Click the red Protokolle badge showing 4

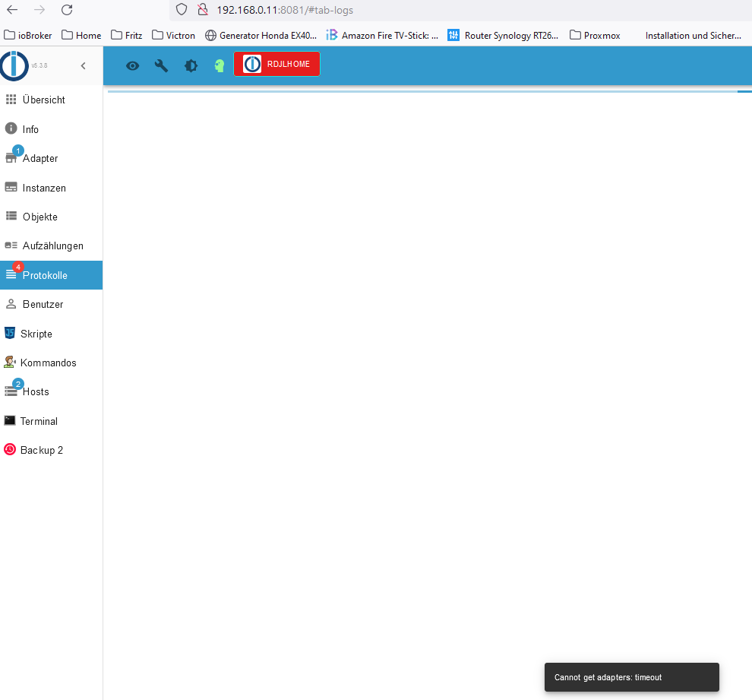[17, 267]
